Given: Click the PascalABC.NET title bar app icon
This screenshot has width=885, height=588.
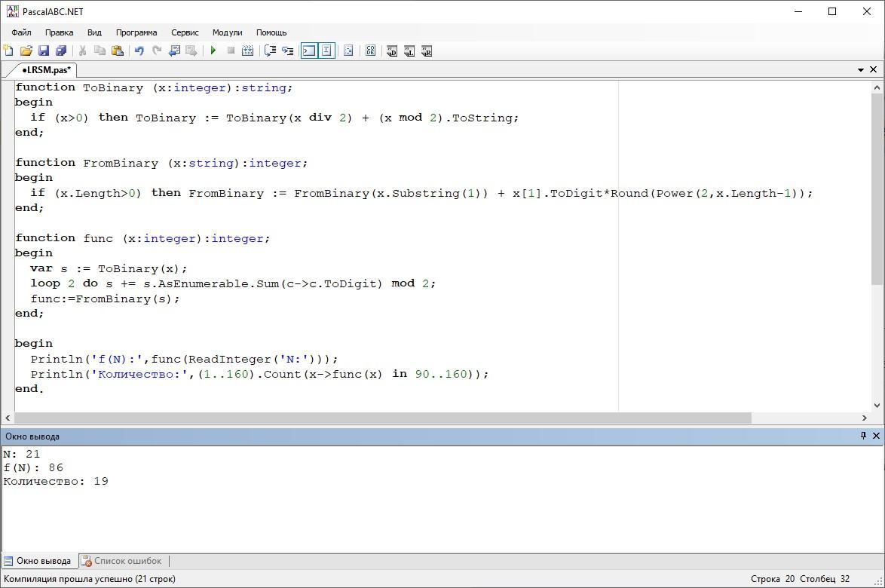Looking at the screenshot, I should [x=12, y=11].
